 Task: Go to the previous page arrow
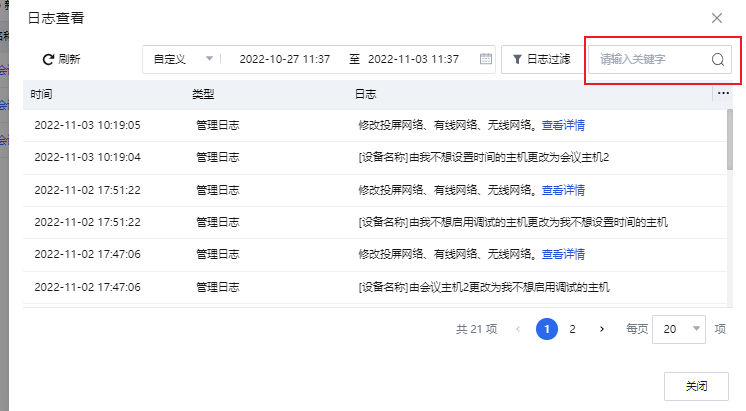[x=518, y=328]
